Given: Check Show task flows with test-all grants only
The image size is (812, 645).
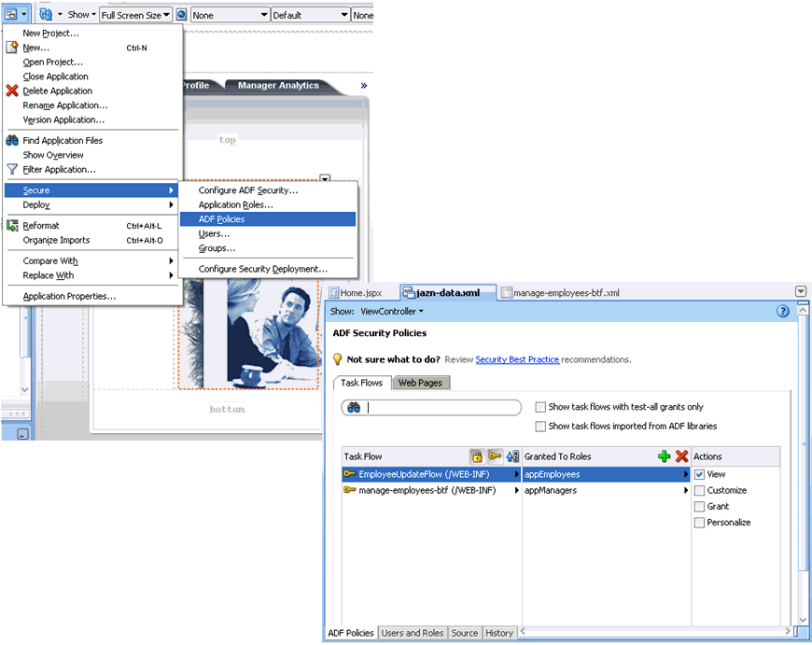Looking at the screenshot, I should point(539,405).
